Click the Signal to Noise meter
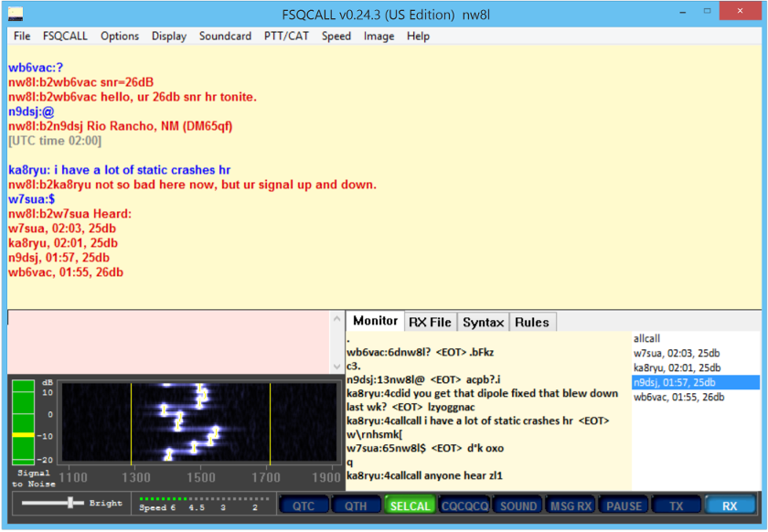Screen dimensions: 768x532 (x=23, y=421)
